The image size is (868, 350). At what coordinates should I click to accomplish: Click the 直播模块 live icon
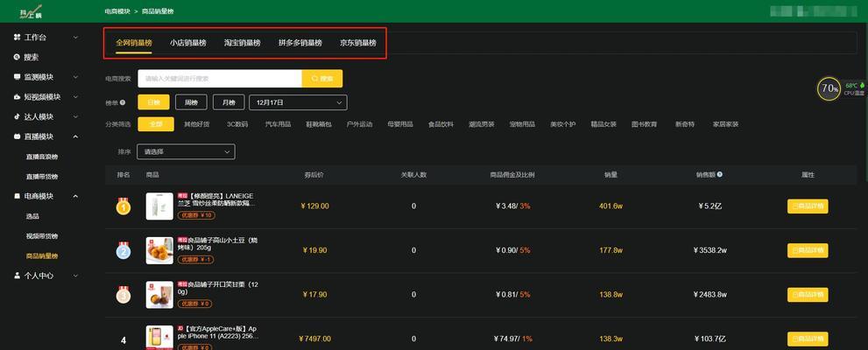tap(17, 136)
